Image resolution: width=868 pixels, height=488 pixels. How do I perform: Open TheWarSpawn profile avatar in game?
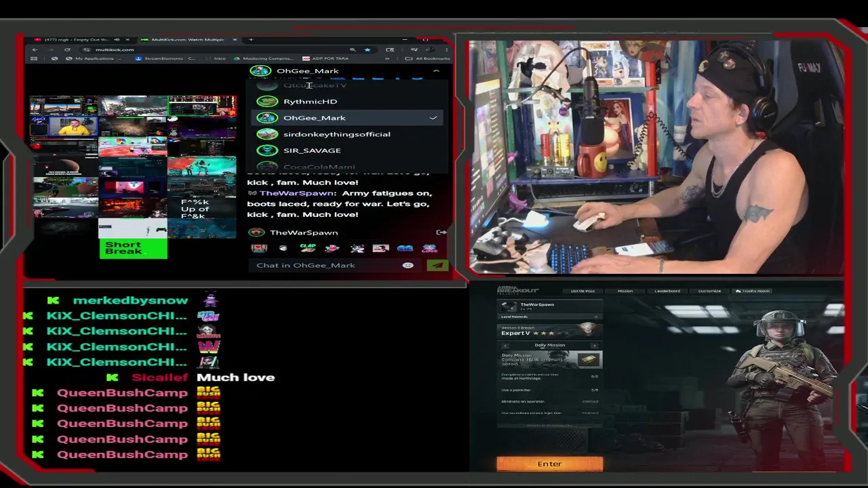[x=509, y=306]
